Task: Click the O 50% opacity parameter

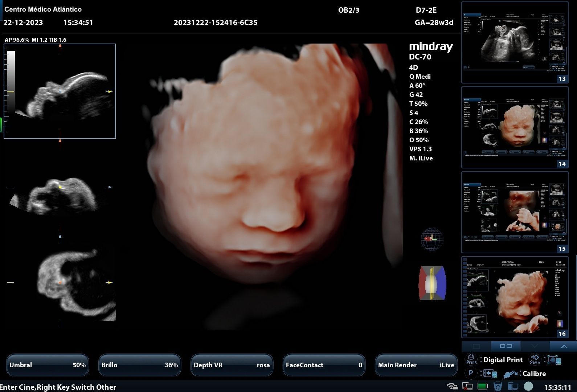Action: [419, 140]
